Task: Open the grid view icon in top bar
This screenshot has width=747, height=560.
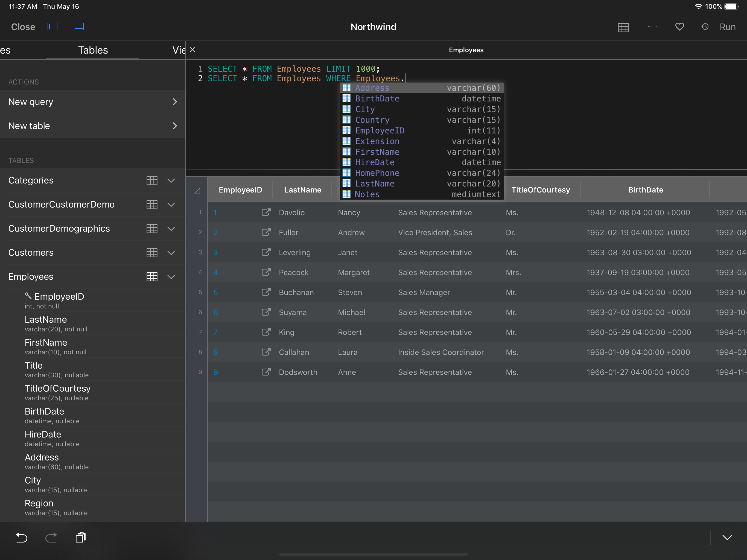Action: click(x=623, y=27)
